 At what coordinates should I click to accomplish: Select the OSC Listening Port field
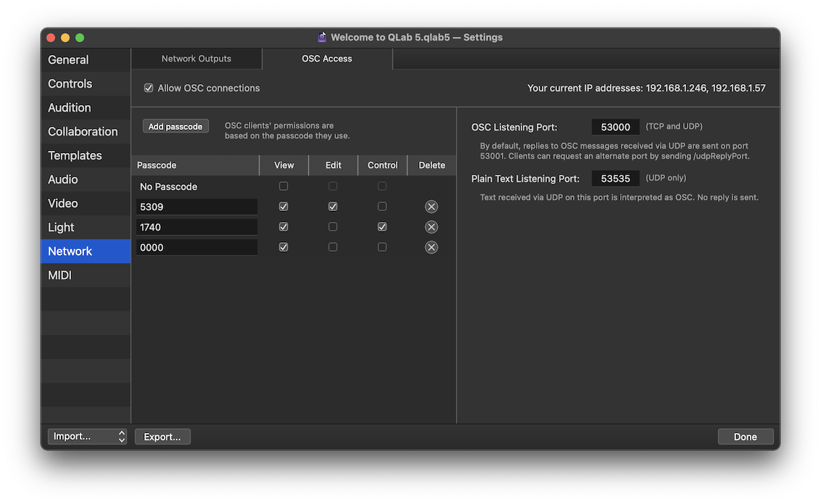tap(615, 126)
